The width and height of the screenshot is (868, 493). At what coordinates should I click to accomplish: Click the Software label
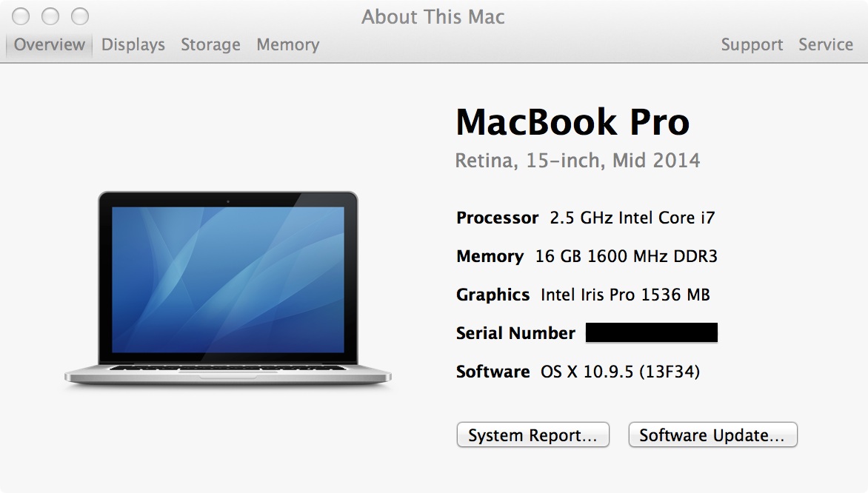[493, 372]
